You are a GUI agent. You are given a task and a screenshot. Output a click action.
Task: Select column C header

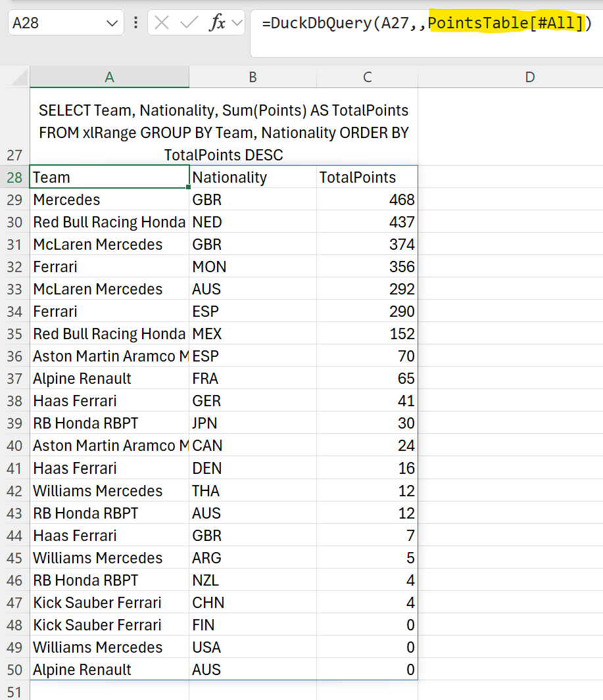(x=367, y=77)
